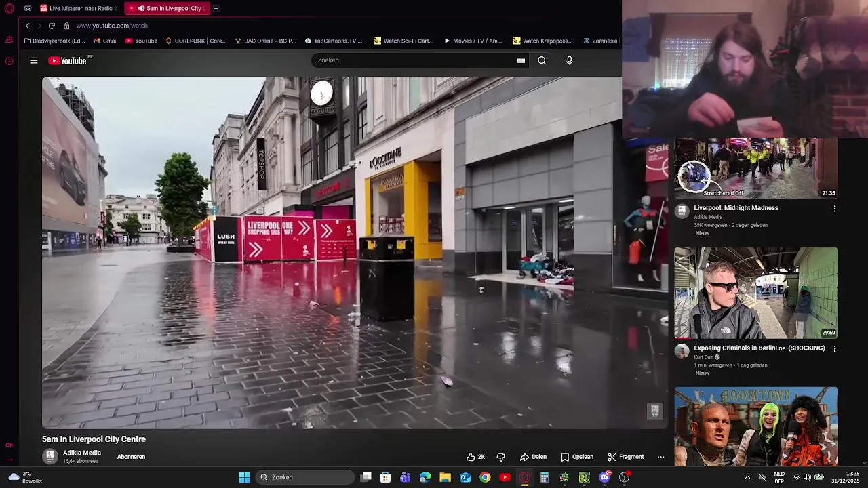Play Liverpool: Midnight Madness thumbnail
Screen dimensions: 868x488
click(756, 168)
